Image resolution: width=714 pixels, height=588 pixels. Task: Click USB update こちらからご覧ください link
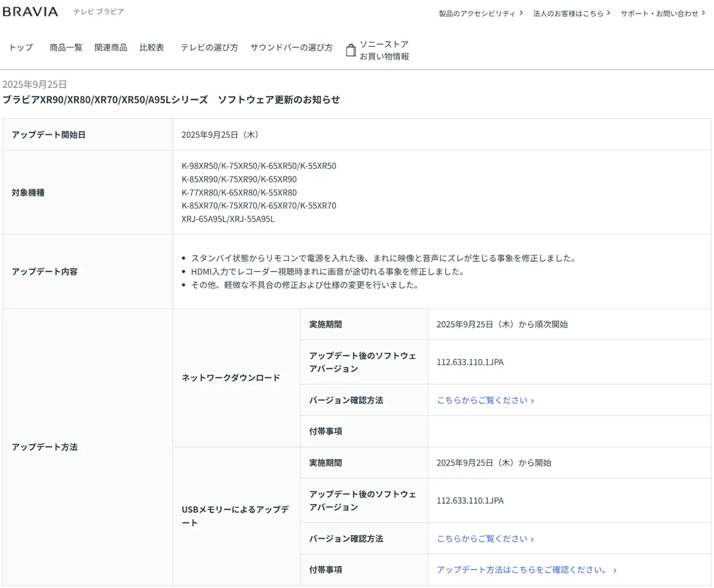pyautogui.click(x=486, y=539)
